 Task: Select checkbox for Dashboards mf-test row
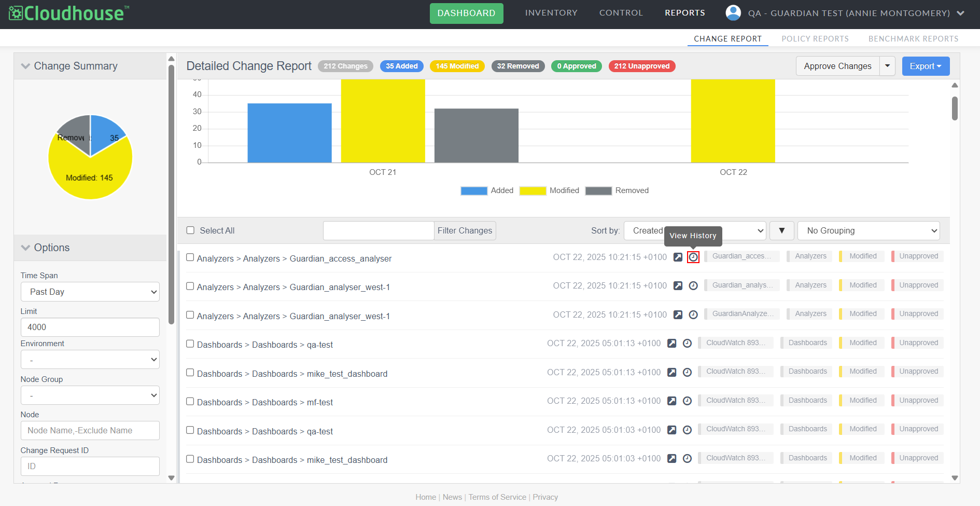(190, 402)
